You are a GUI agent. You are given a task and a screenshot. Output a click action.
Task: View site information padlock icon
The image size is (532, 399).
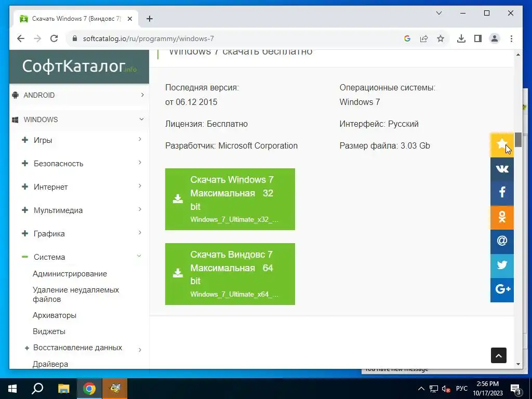pyautogui.click(x=75, y=38)
